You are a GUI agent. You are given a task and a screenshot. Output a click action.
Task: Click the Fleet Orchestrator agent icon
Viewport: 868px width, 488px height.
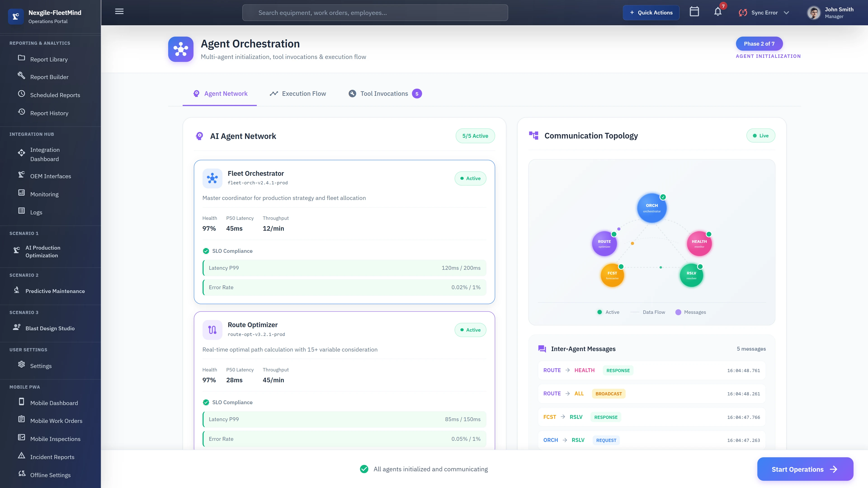point(212,178)
